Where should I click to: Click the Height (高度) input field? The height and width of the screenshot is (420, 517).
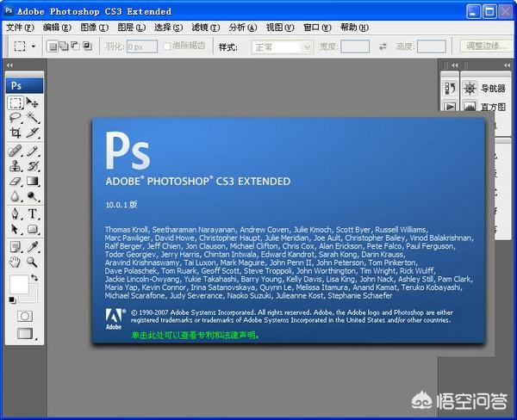point(432,46)
